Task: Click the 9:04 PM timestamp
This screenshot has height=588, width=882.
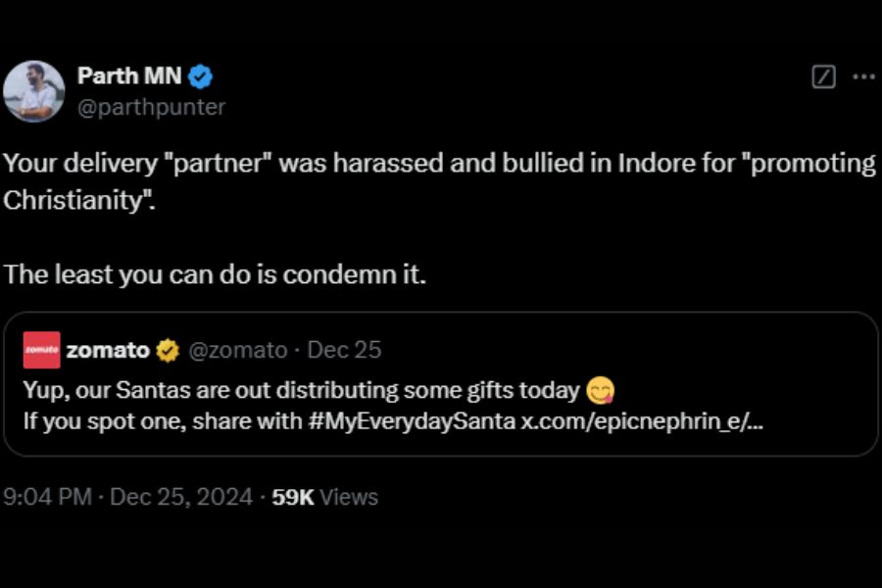Action: tap(48, 497)
